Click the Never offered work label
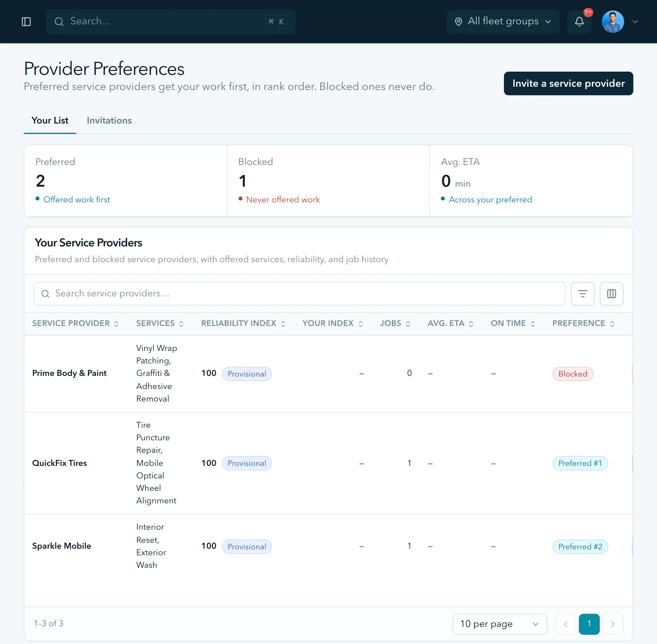 [x=283, y=199]
